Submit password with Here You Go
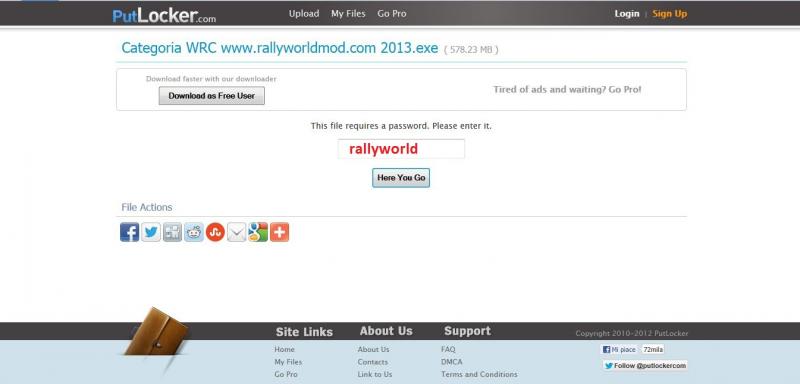This screenshot has width=800, height=384. (401, 178)
